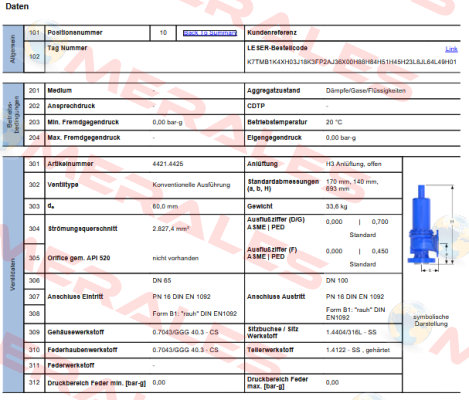Click Sitzbuchse material 1.4404/316L - SS
Viewport: 469px width, 400px height.
point(351,332)
